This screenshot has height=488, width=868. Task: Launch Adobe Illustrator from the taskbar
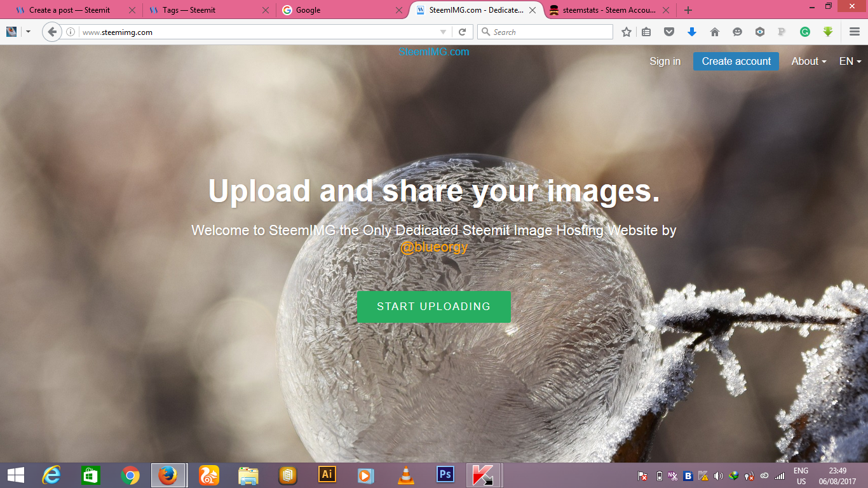pos(327,475)
